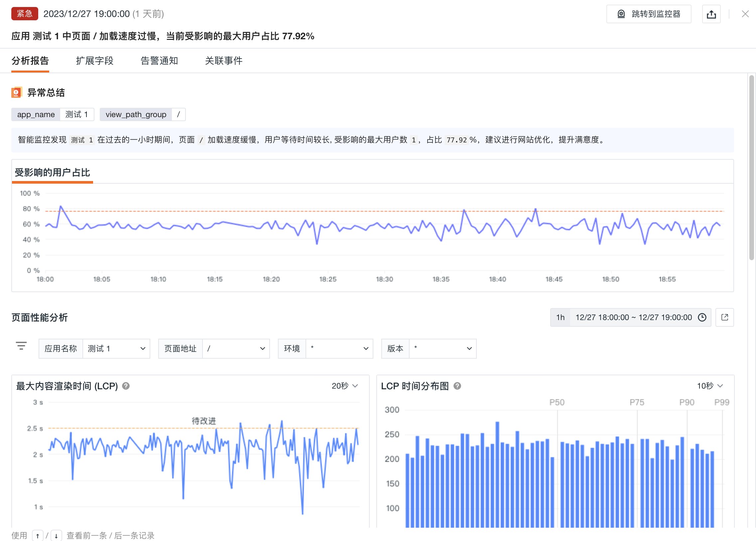
Task: Click the 12/27 18:00:00 ~ 12/27 19:00:00 range
Action: tap(634, 317)
